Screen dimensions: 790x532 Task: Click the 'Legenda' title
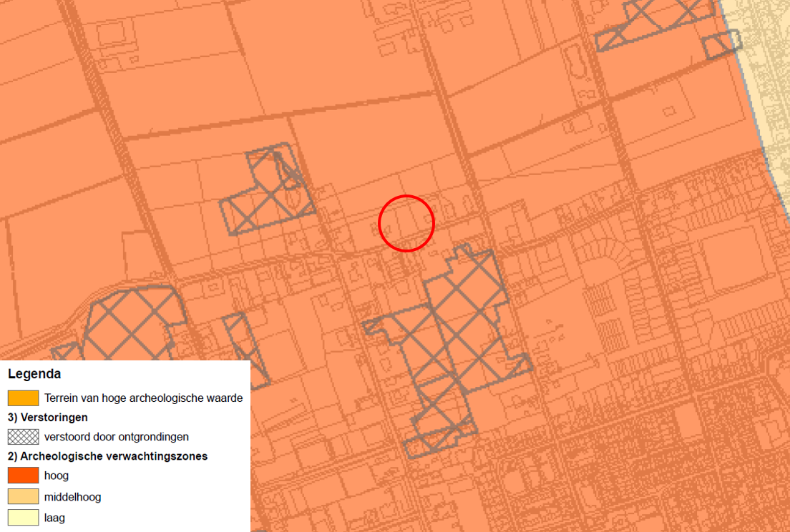coord(34,374)
